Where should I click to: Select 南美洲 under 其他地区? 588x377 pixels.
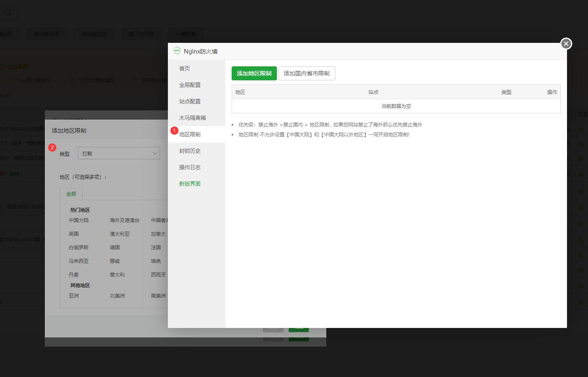(158, 296)
